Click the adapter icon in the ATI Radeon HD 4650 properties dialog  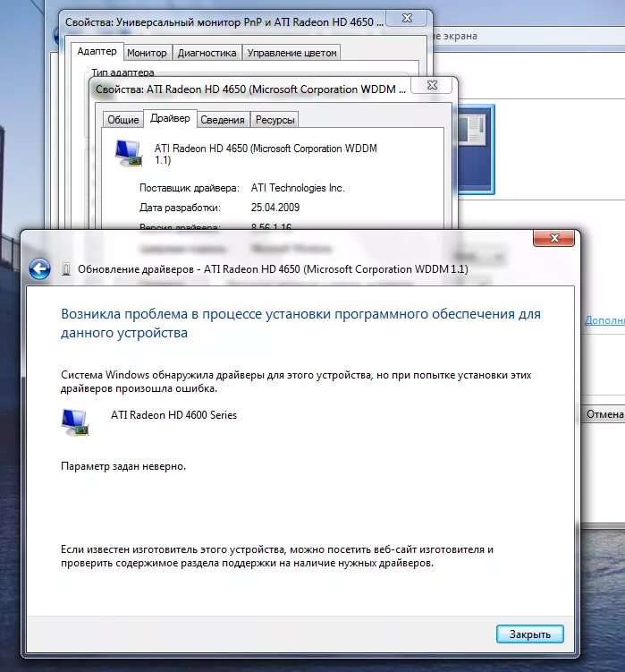click(129, 153)
